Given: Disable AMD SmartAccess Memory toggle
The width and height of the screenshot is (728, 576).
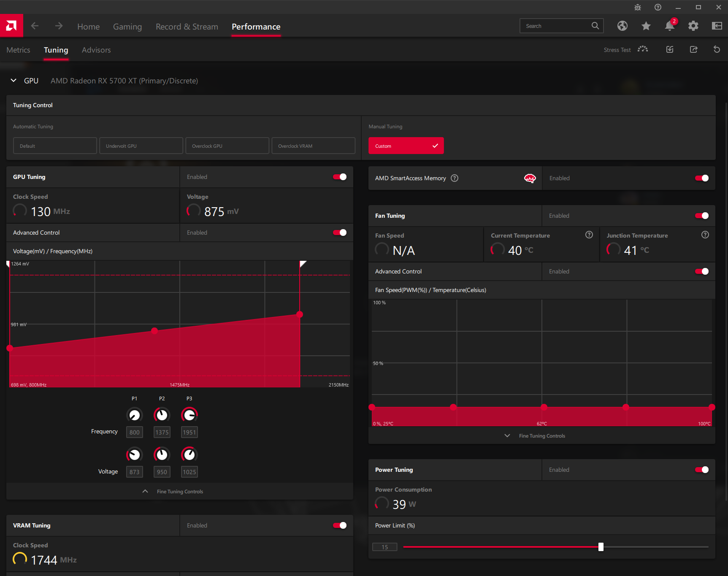Looking at the screenshot, I should 702,178.
